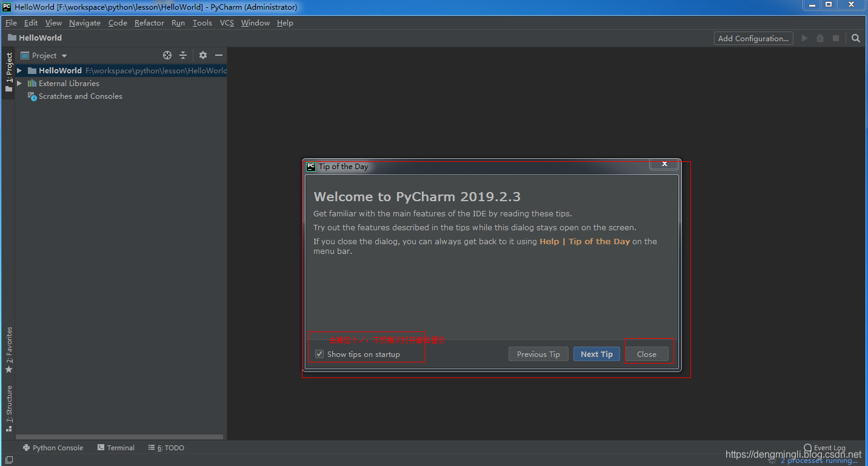Select Scratches and Consoles
Image resolution: width=868 pixels, height=466 pixels.
click(x=75, y=96)
